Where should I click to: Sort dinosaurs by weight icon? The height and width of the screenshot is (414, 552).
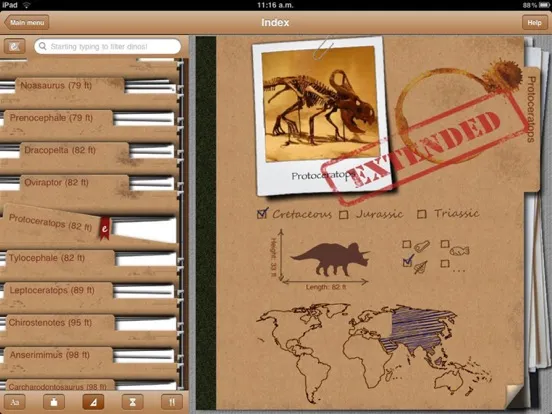(x=54, y=402)
